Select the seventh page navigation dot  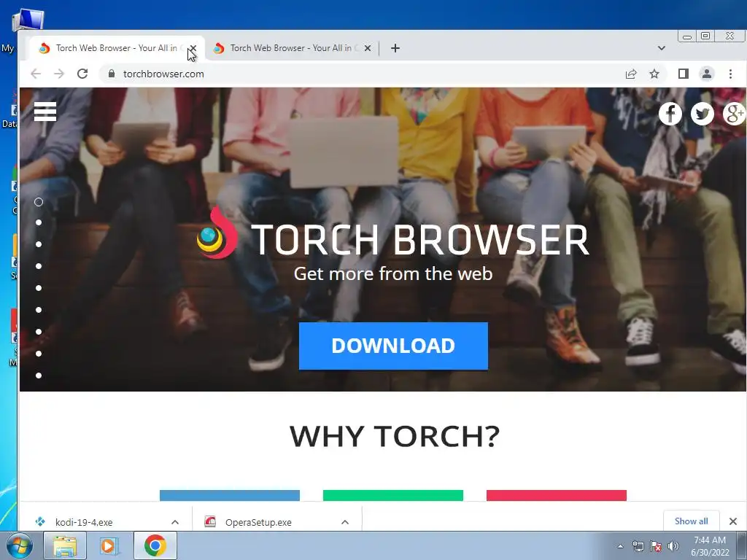[39, 332]
